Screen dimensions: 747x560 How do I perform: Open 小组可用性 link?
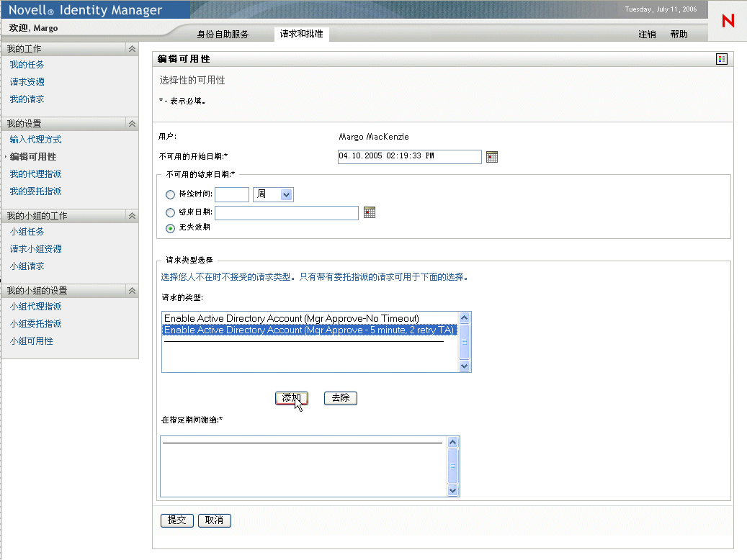[x=32, y=341]
